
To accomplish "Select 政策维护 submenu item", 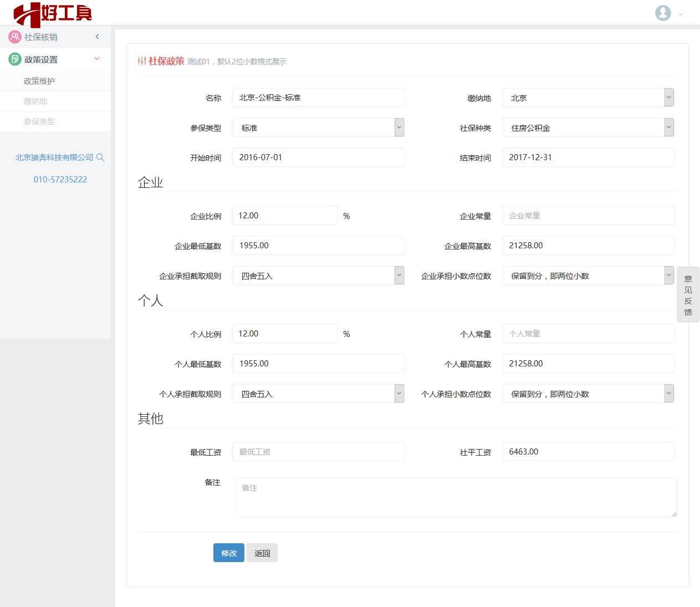I will [x=55, y=81].
